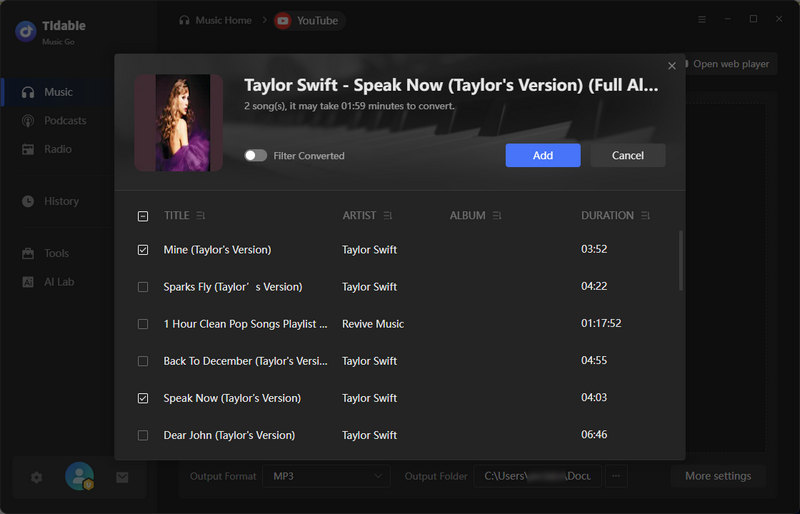The image size is (800, 514).
Task: Click the song list vertical scrollbar
Action: (680, 260)
